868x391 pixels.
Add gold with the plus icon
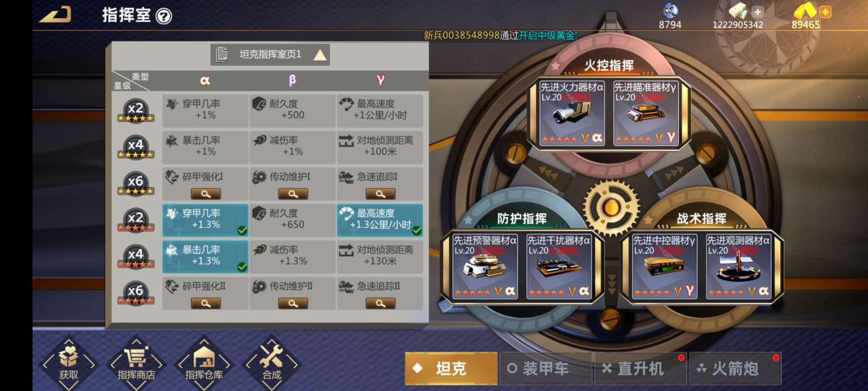click(825, 11)
